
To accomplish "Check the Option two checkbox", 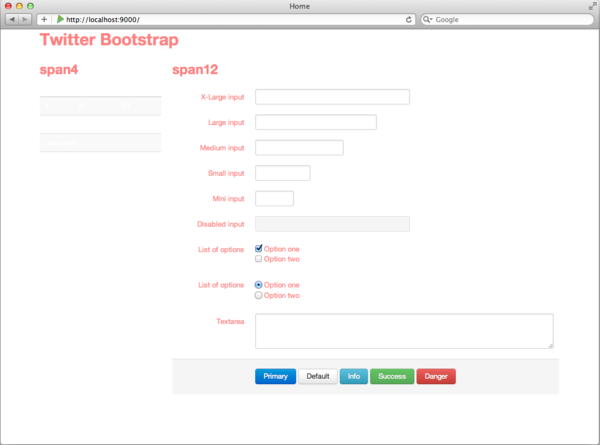I will [x=259, y=259].
